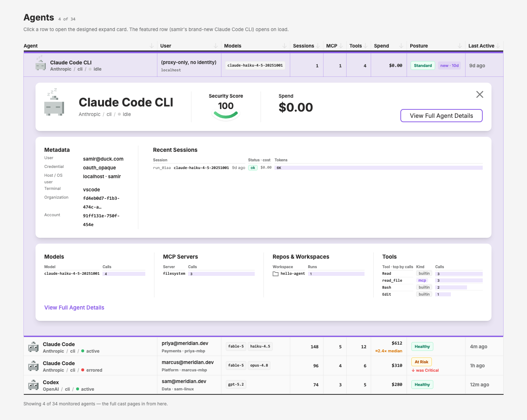Click the sleeping robot icon in Claude Code CLI row
The width and height of the screenshot is (527, 420).
pos(40,63)
